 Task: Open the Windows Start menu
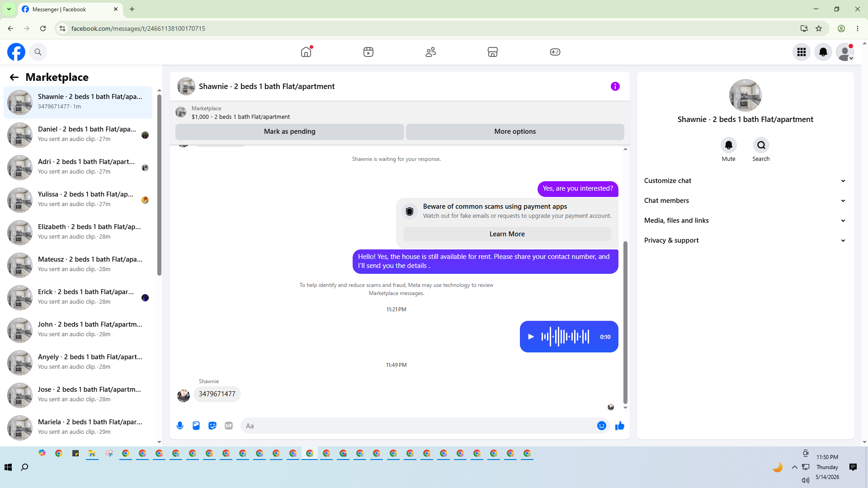pyautogui.click(x=8, y=467)
